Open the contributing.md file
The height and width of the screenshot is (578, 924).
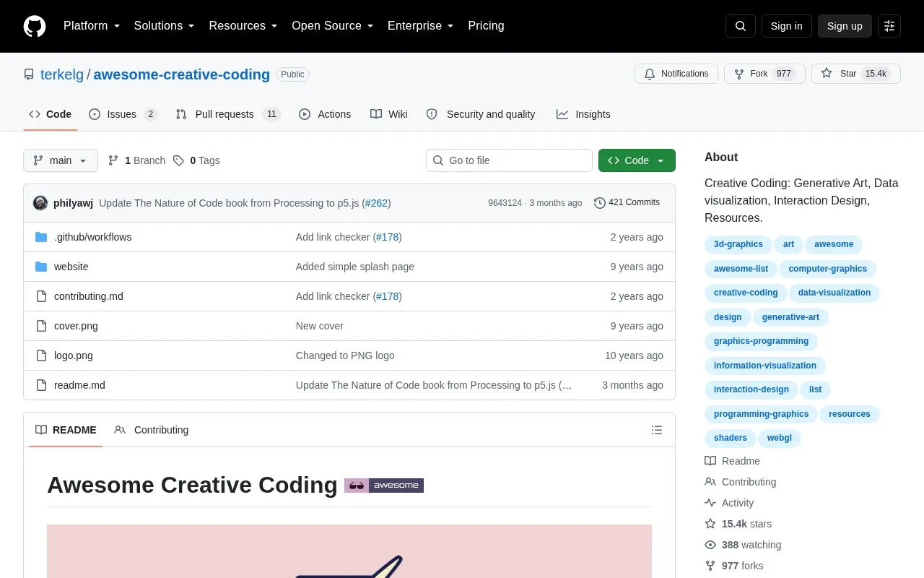(88, 296)
